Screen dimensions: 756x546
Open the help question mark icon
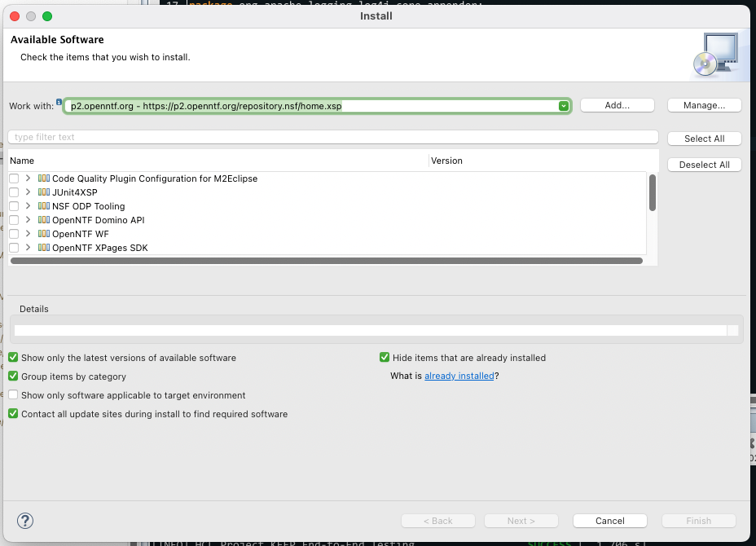[x=25, y=521]
